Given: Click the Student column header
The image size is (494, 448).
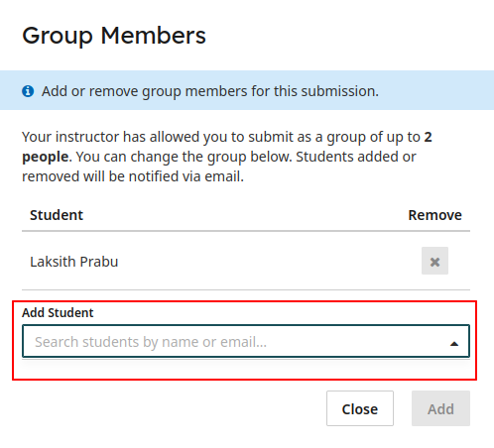Looking at the screenshot, I should (57, 215).
